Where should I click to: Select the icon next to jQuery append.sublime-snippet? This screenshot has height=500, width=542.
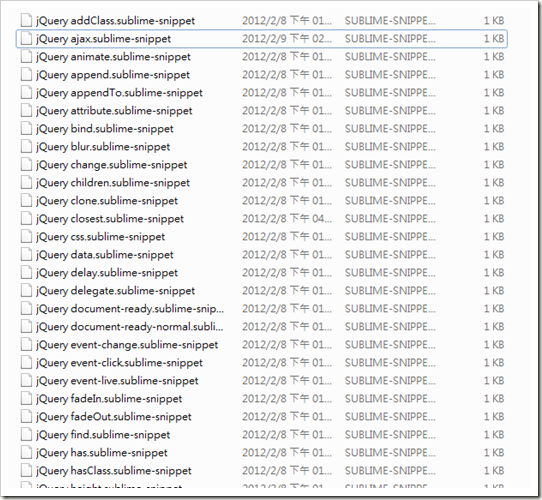click(27, 74)
